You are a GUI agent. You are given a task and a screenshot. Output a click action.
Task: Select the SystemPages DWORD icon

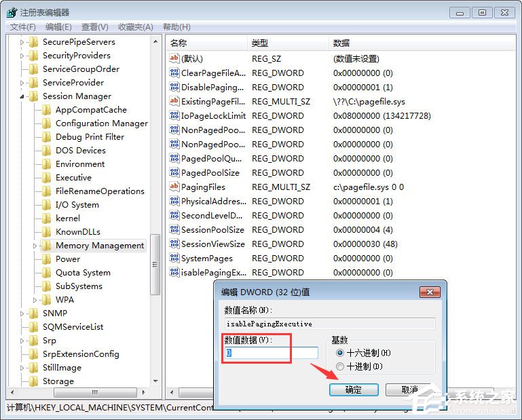coord(174,258)
